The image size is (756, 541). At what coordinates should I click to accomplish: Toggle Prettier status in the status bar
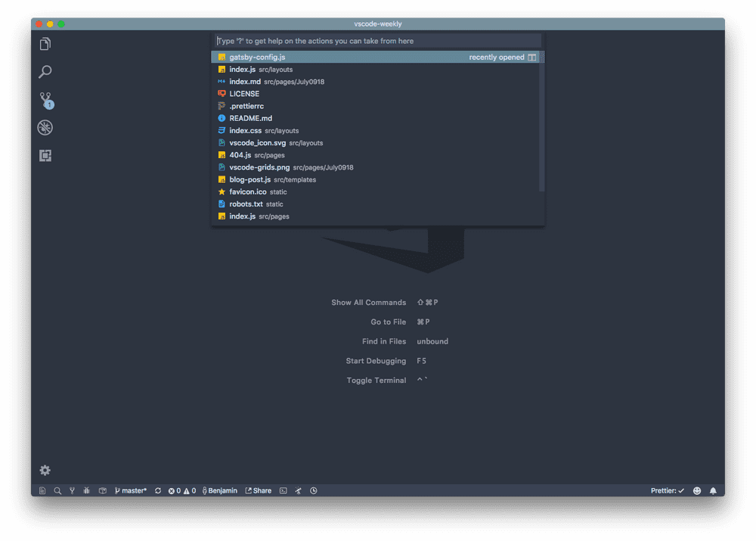tap(668, 490)
